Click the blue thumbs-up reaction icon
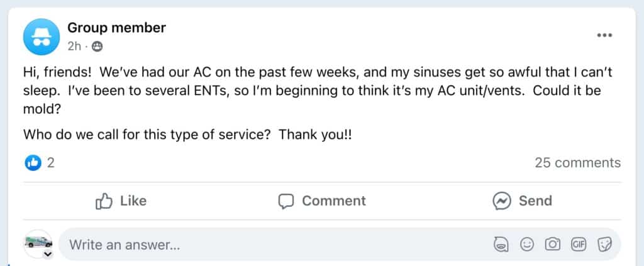644x266 pixels. (33, 163)
